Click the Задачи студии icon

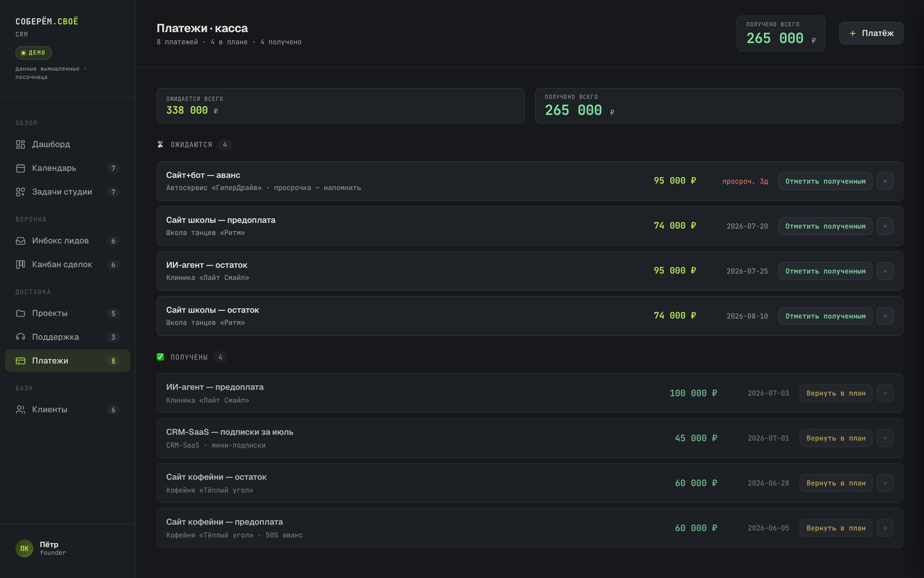20,192
